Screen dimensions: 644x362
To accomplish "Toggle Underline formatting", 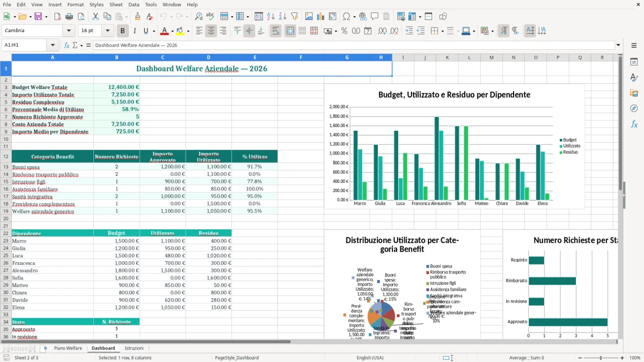I will tap(146, 31).
